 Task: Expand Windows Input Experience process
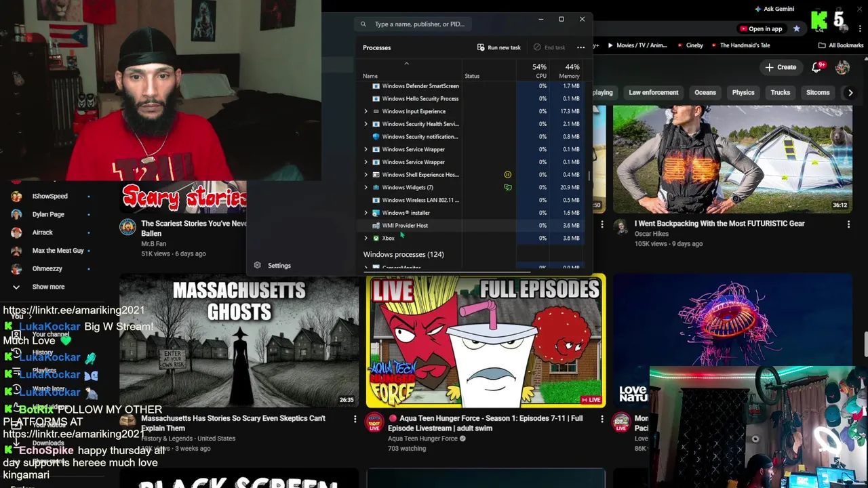click(366, 111)
